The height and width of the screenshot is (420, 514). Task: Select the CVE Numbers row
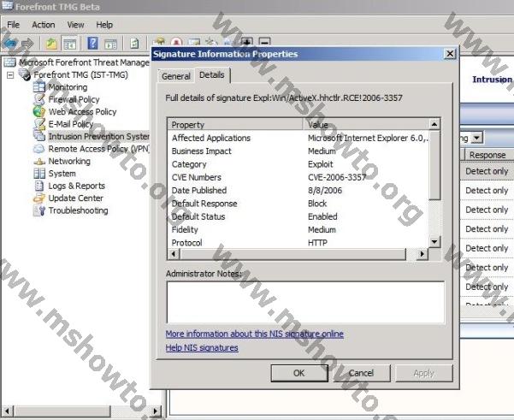298,177
